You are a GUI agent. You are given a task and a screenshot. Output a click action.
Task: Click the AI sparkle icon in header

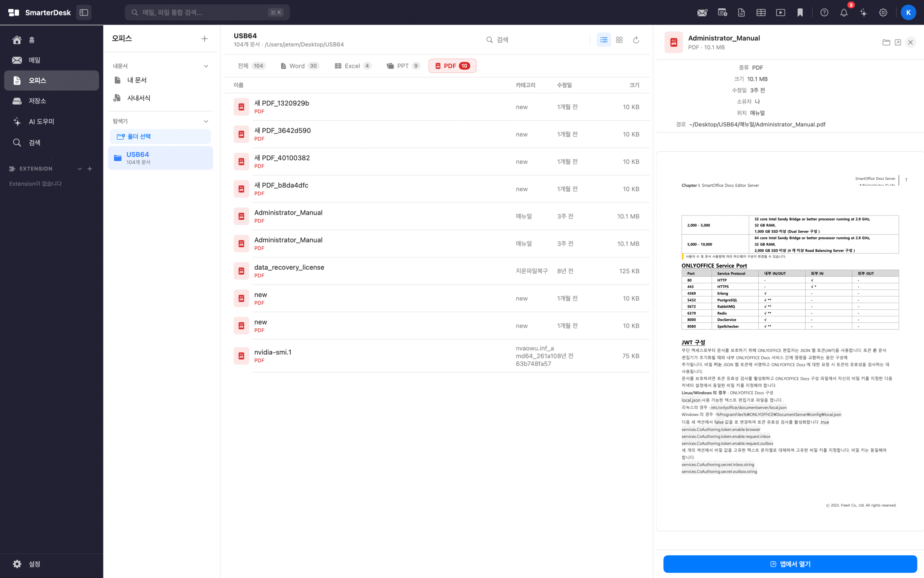tap(863, 12)
